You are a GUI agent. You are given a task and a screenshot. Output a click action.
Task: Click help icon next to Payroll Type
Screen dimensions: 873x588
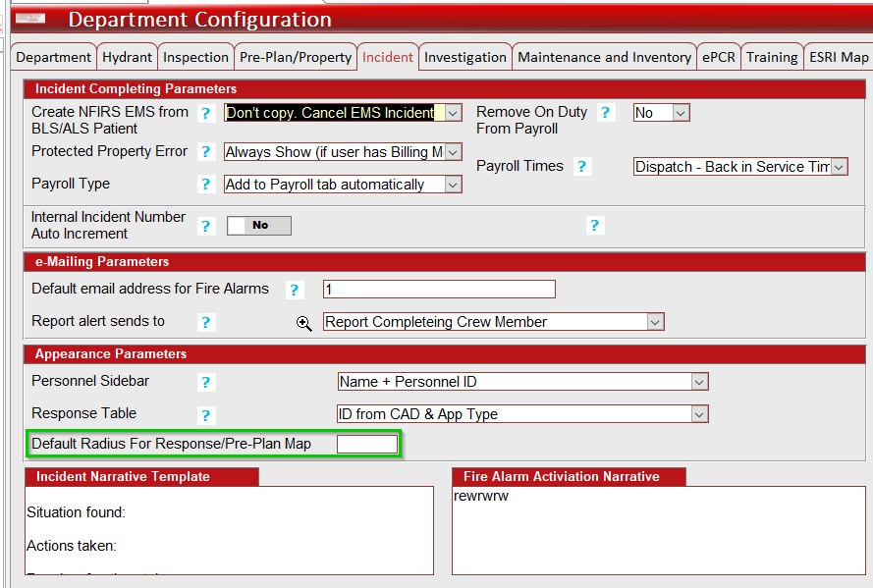(206, 185)
